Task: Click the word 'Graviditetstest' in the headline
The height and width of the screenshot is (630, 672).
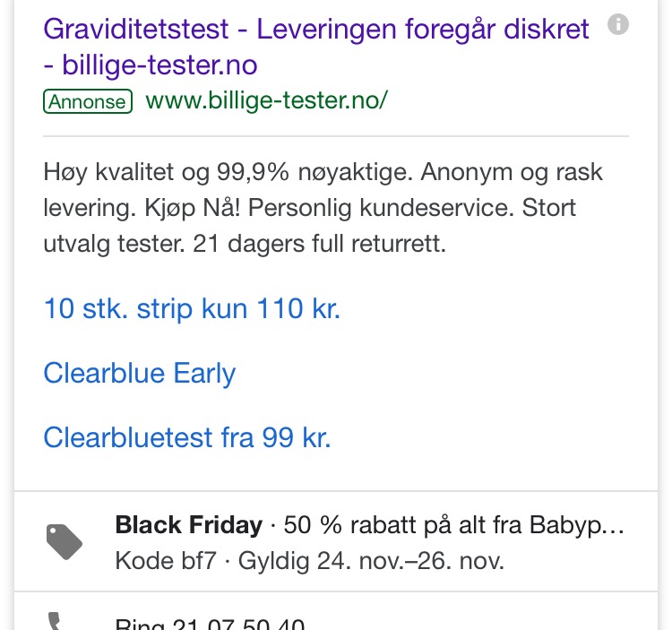Action: pos(136,30)
